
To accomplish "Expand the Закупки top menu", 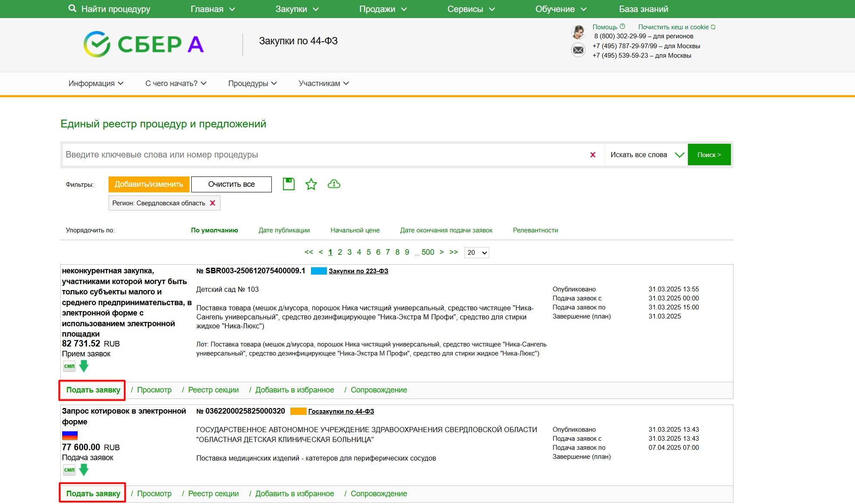I will [297, 9].
